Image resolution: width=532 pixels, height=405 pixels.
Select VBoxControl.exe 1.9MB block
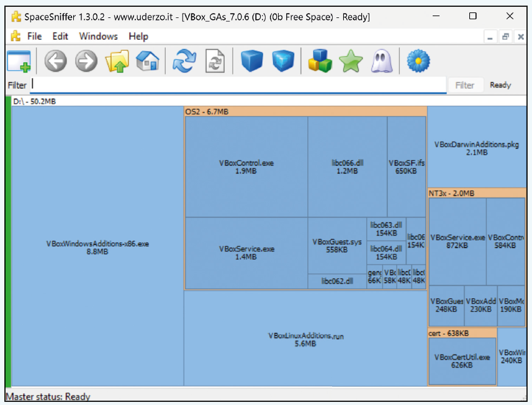click(x=246, y=166)
